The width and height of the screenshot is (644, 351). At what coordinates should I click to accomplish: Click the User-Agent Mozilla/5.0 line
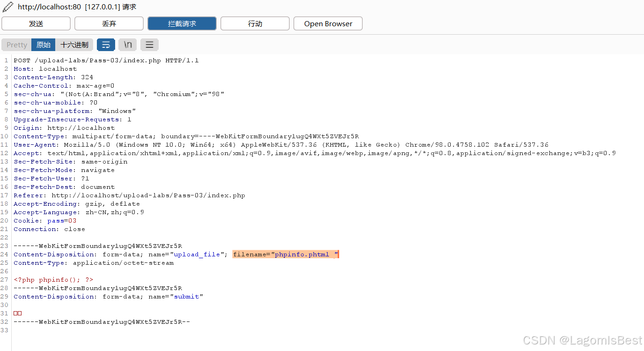(x=281, y=145)
